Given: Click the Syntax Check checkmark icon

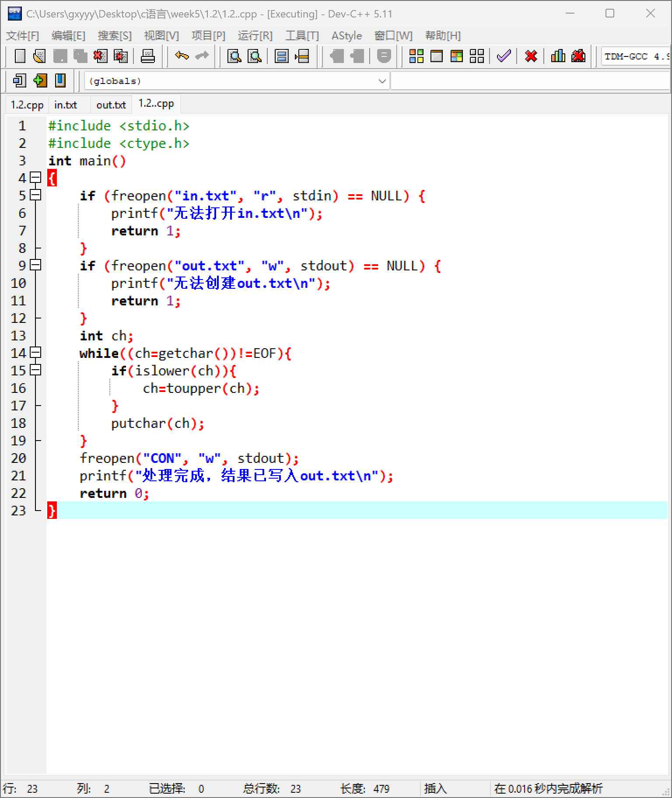Looking at the screenshot, I should point(504,56).
